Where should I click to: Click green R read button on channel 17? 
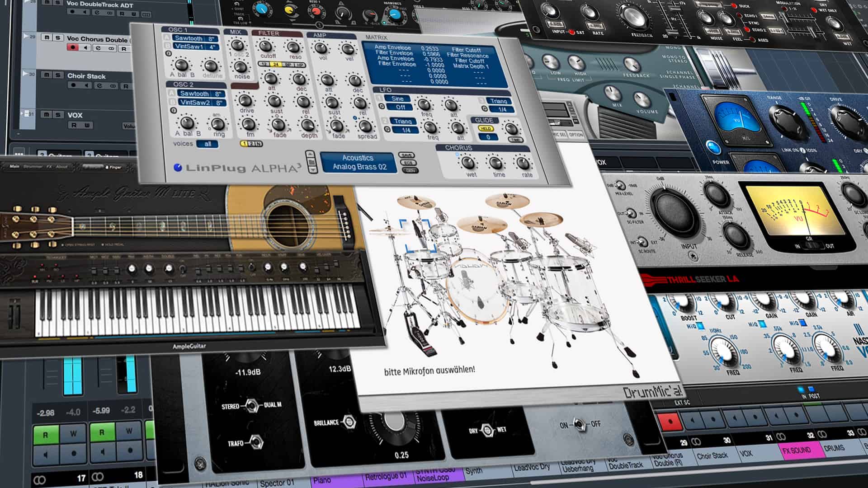45,435
